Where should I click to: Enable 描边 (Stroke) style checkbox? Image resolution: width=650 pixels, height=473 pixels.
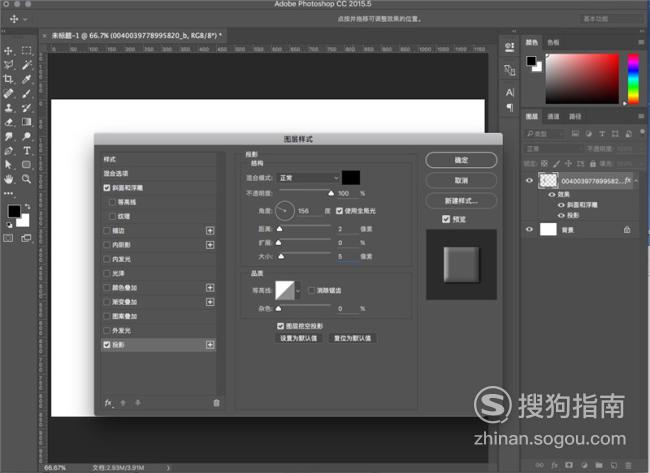click(x=107, y=230)
